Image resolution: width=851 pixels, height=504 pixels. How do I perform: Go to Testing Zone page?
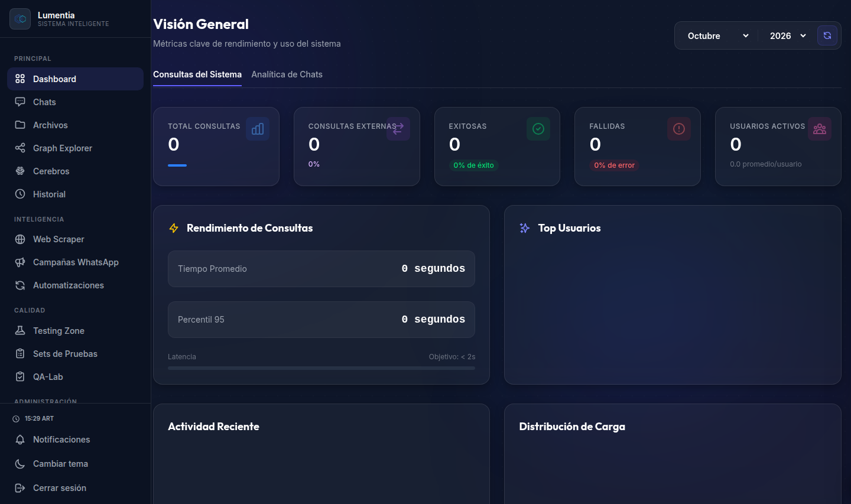click(x=75, y=331)
